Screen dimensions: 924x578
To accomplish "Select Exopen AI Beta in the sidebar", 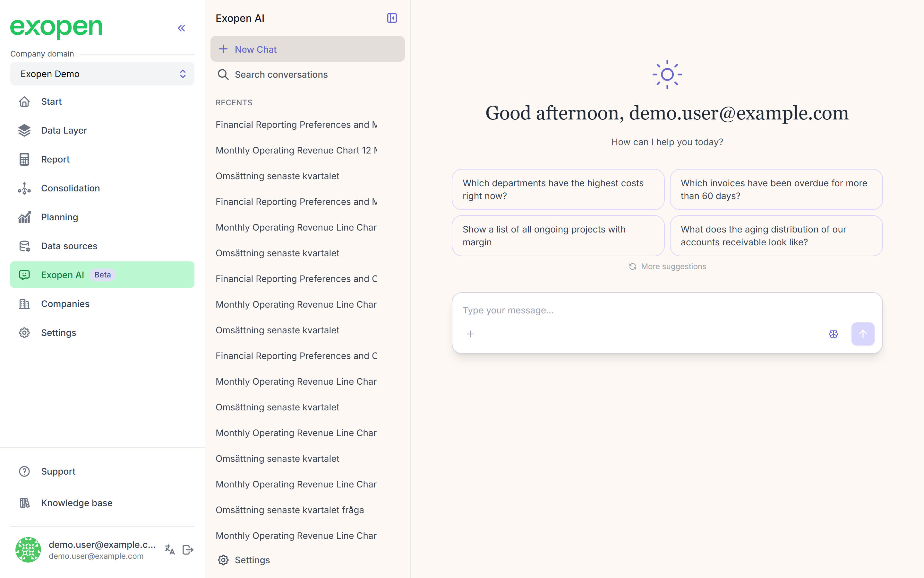I will (102, 275).
